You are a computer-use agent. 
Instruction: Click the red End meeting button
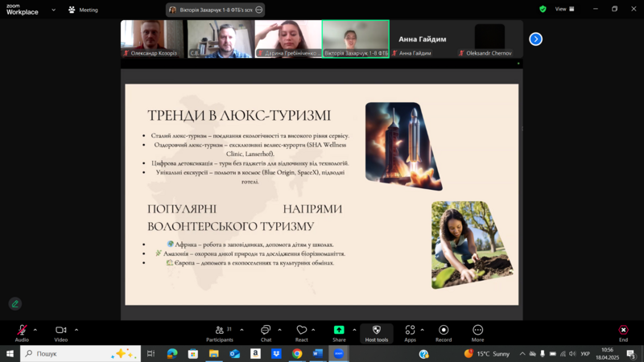(x=623, y=333)
